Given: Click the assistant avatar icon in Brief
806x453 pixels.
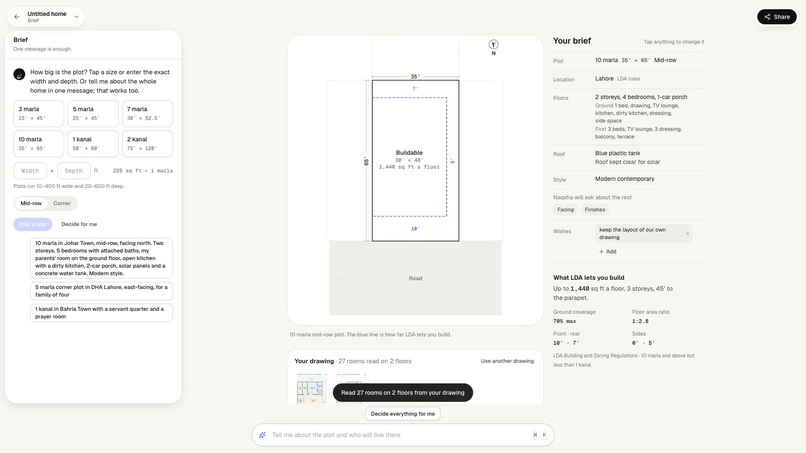Looking at the screenshot, I should point(19,75).
